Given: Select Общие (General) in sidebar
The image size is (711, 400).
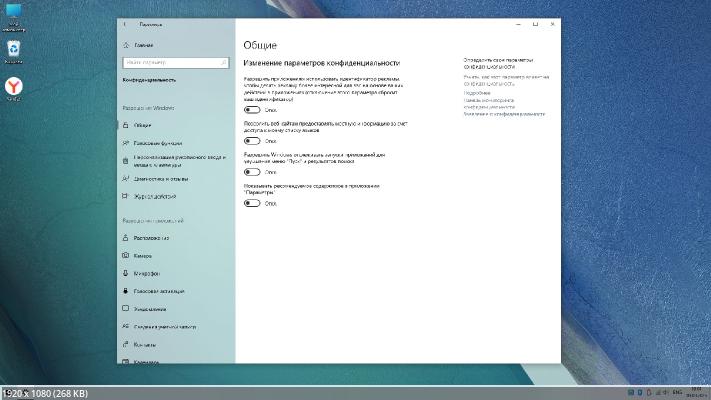Looking at the screenshot, I should (x=143, y=125).
